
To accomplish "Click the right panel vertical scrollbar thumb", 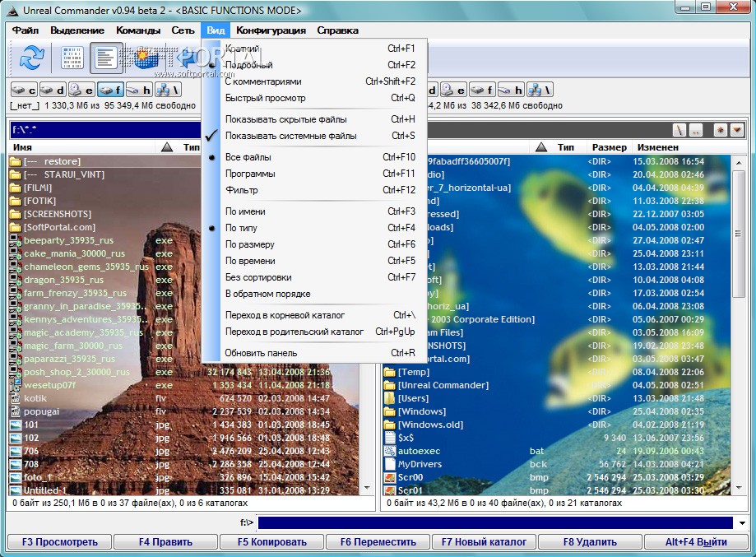I will (x=738, y=234).
